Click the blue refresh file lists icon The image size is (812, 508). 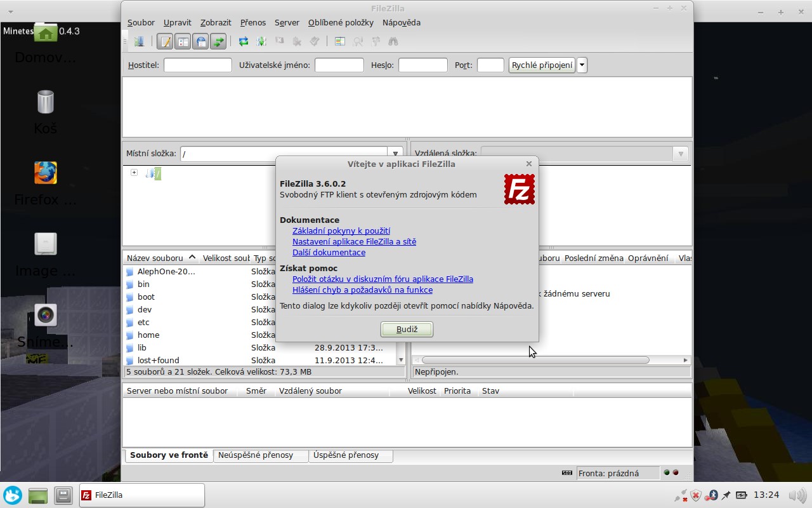(243, 41)
